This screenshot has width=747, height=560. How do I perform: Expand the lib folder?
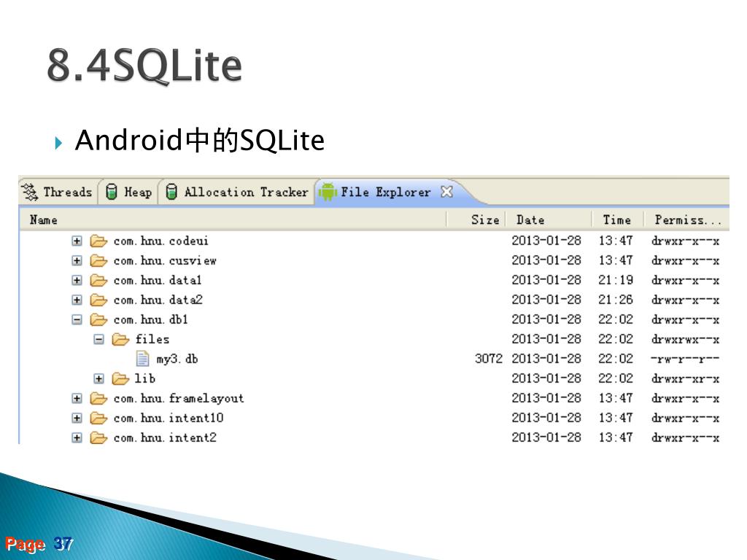tap(98, 378)
